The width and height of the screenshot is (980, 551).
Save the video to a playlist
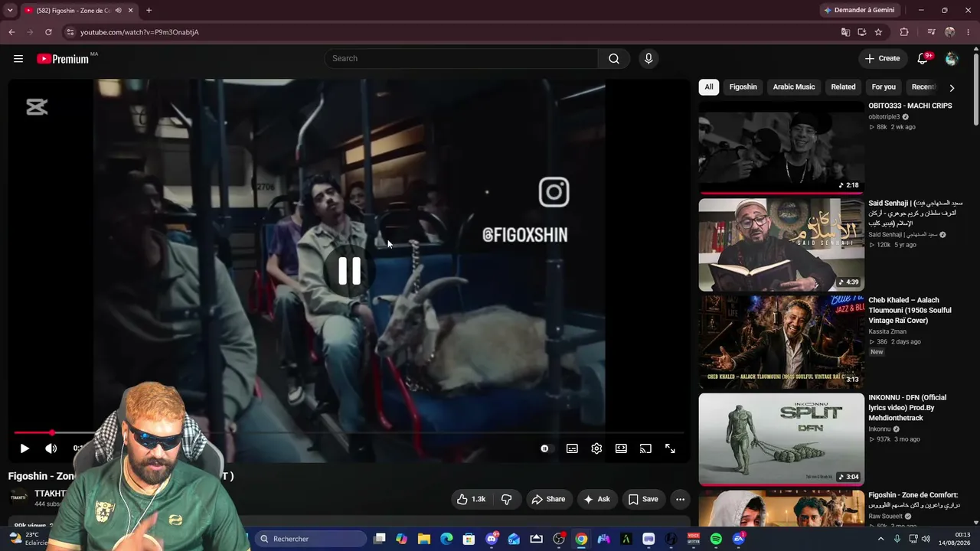(x=643, y=500)
